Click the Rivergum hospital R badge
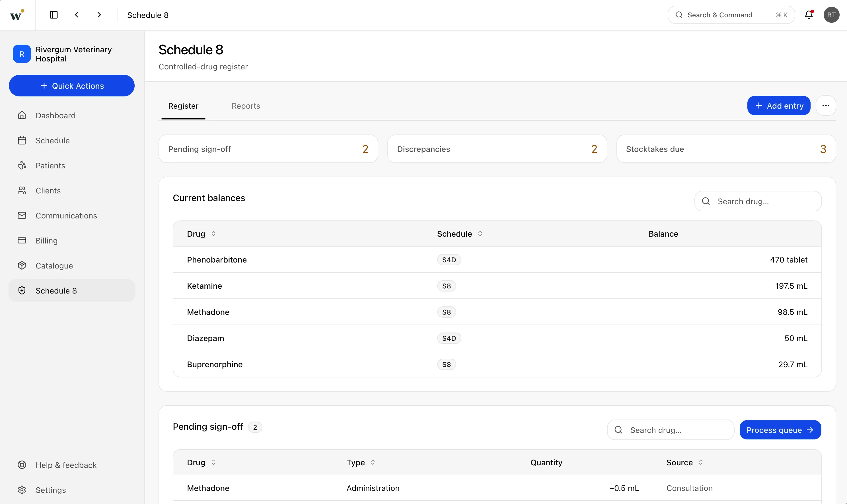This screenshot has width=847, height=504. (x=22, y=54)
